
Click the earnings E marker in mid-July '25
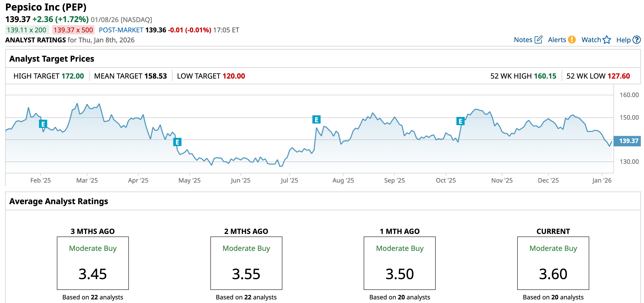316,119
